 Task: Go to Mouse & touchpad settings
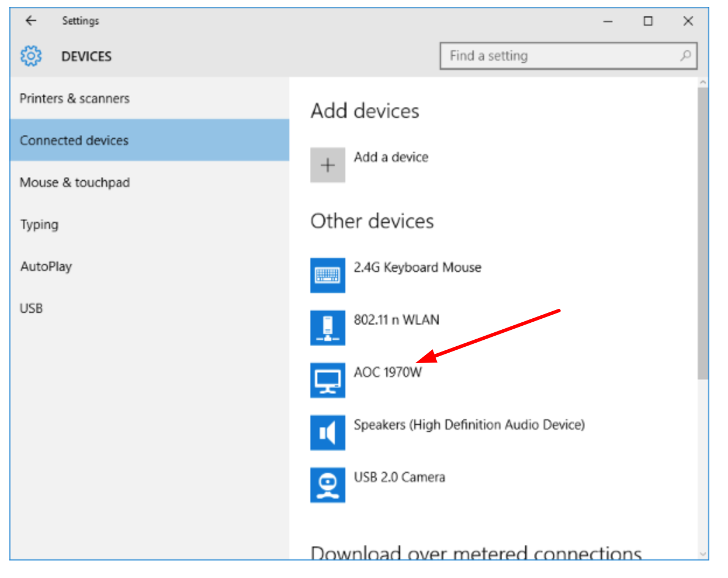click(x=75, y=183)
